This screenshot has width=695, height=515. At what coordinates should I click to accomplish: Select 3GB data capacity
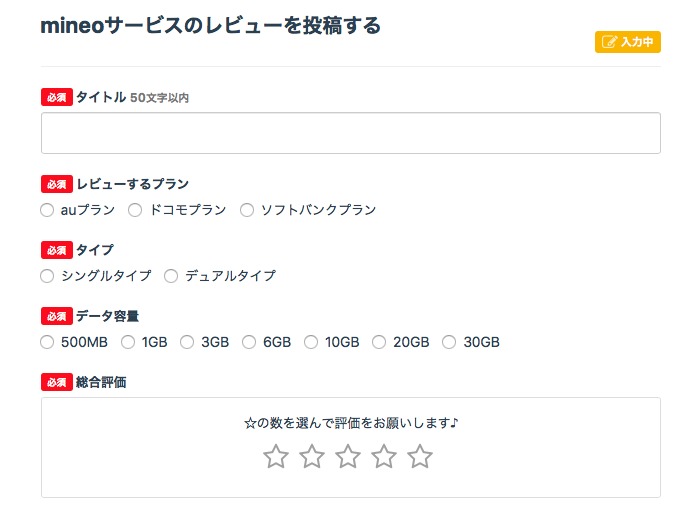coord(187,342)
